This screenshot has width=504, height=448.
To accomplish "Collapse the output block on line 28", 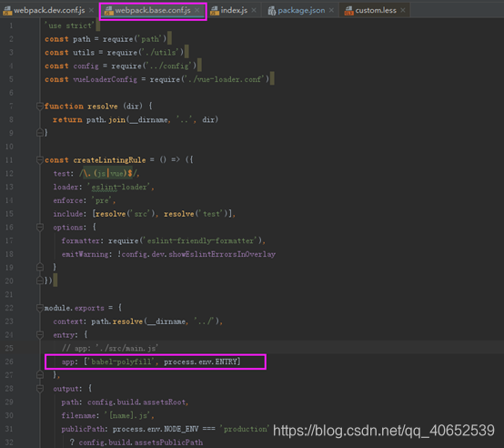I will click(x=40, y=389).
